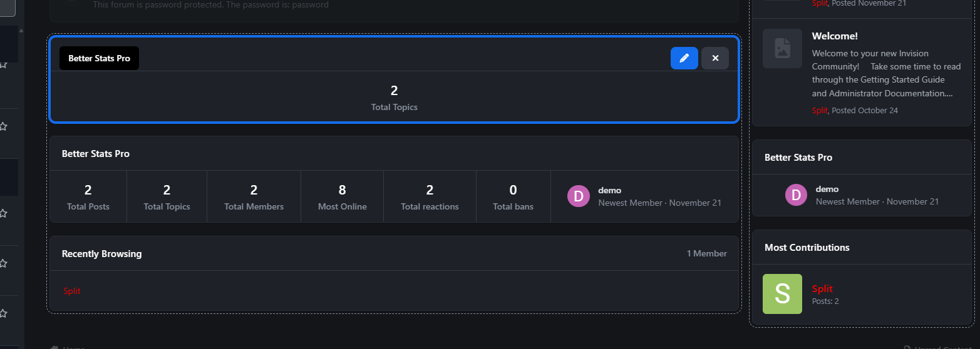
Task: Click the password protected forum notice text
Action: pyautogui.click(x=210, y=5)
